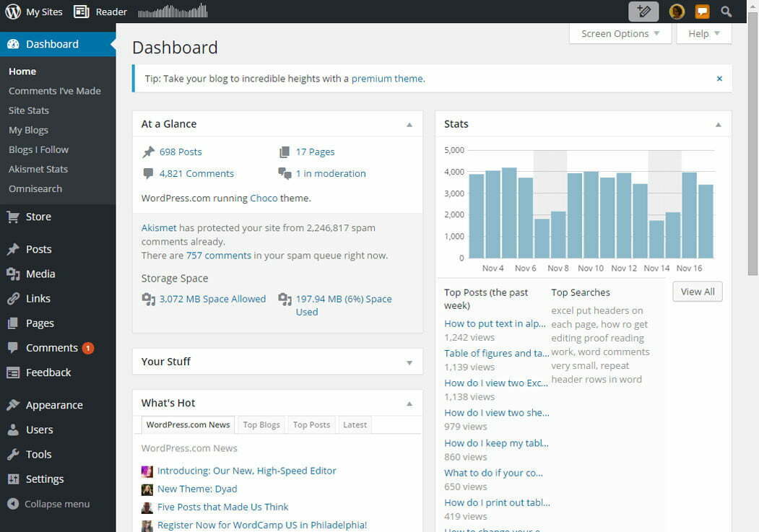Open the orange notifications icon
This screenshot has height=532, width=759.
click(x=703, y=12)
